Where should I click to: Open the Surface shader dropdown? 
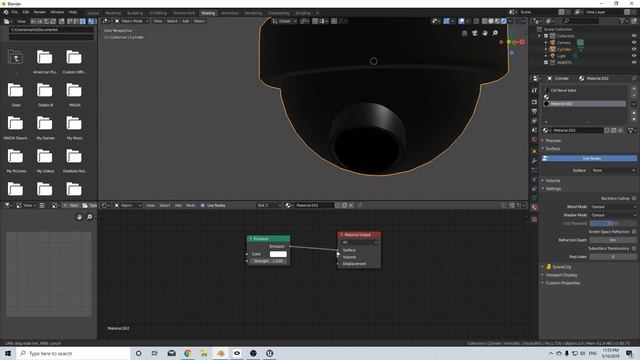[x=613, y=171]
